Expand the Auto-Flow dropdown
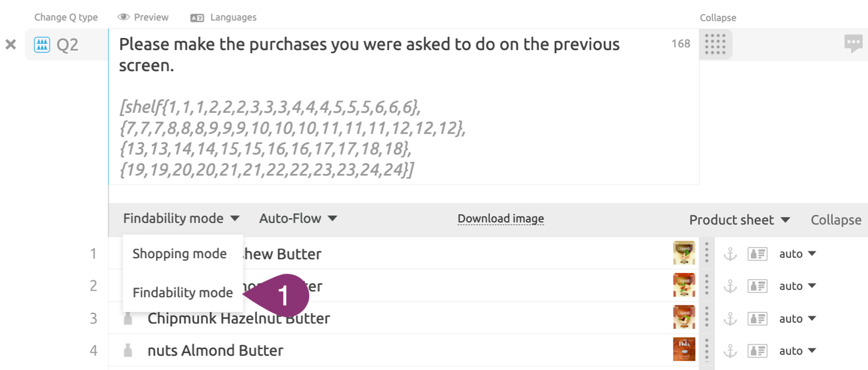Viewport: 868px width, 370px height. pos(298,218)
